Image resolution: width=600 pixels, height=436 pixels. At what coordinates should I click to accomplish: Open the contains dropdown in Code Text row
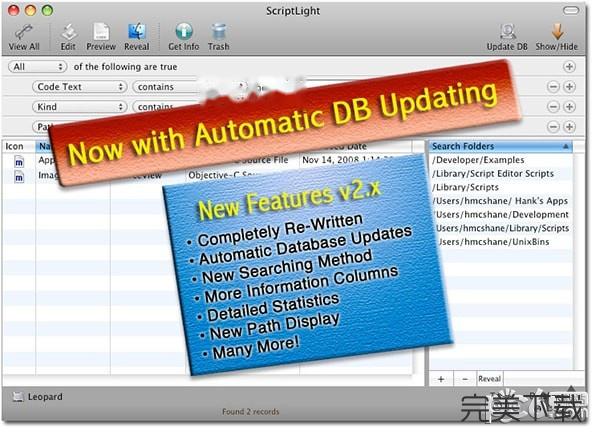[168, 87]
